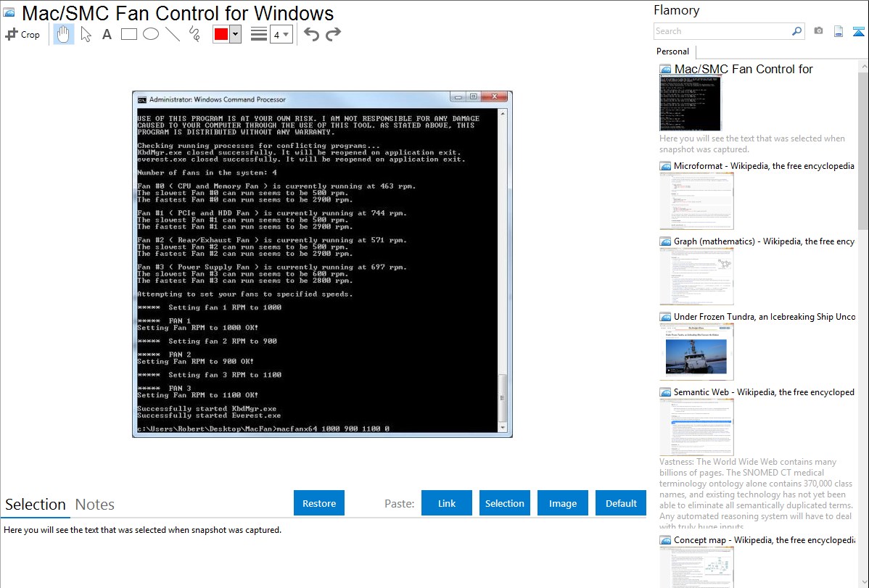Open the Concept map snapshot thumbnail

pyautogui.click(x=696, y=567)
